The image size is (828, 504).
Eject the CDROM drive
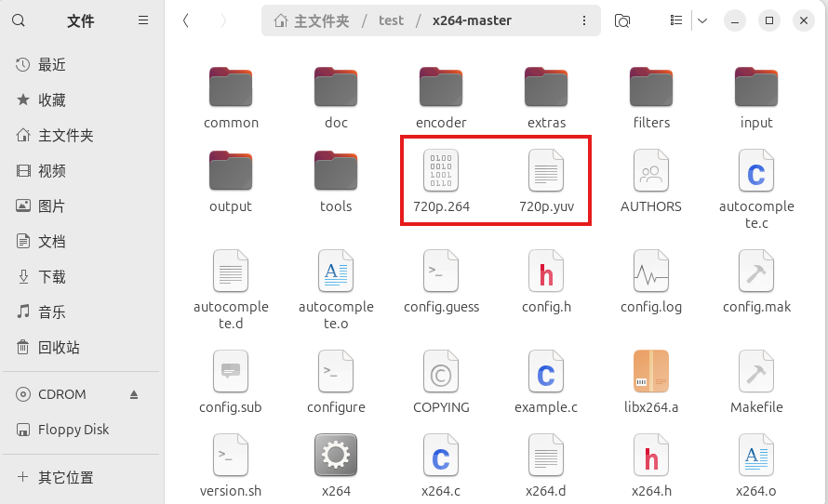[134, 394]
